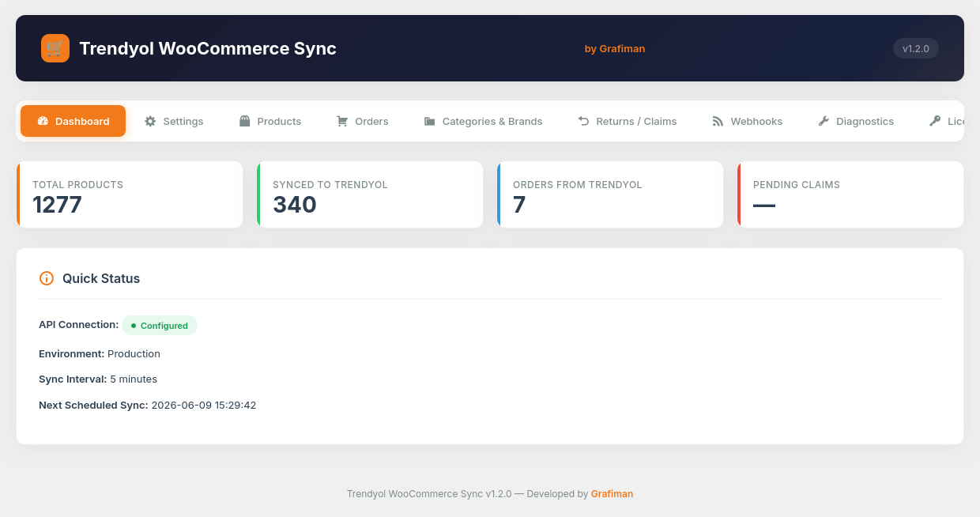This screenshot has height=517, width=980.
Task: Click the License key icon
Action: coord(935,121)
